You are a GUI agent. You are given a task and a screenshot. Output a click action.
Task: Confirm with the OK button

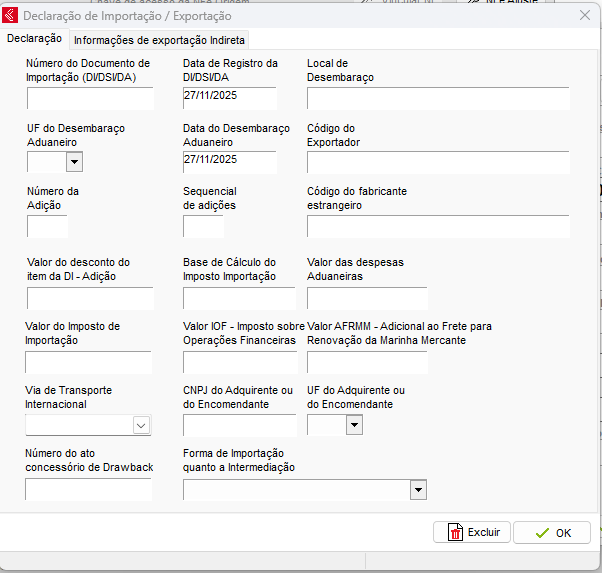point(552,532)
